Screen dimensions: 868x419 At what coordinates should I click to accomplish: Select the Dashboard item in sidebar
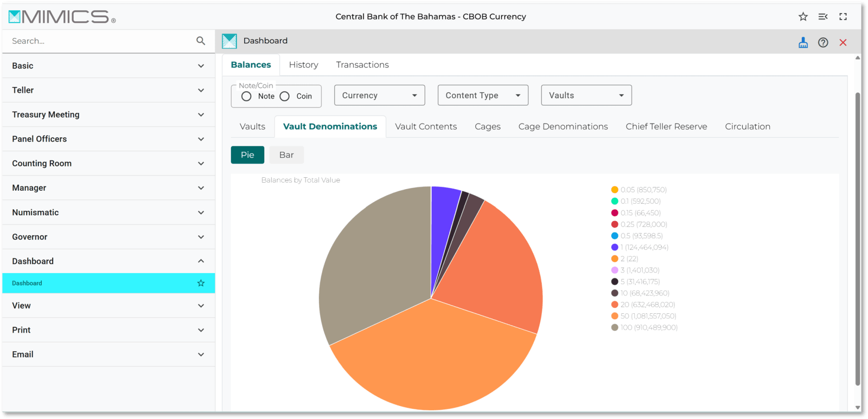[x=108, y=283]
